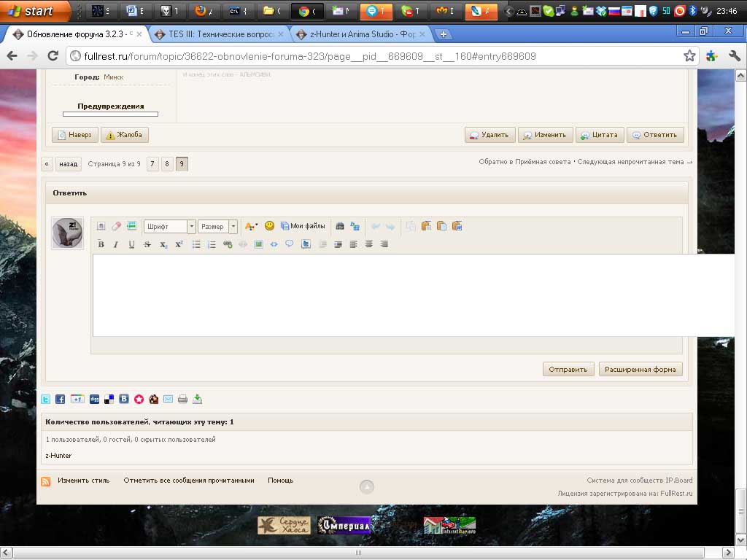The image size is (747, 560).
Task: Open the Шрифт font dropdown
Action: [169, 227]
